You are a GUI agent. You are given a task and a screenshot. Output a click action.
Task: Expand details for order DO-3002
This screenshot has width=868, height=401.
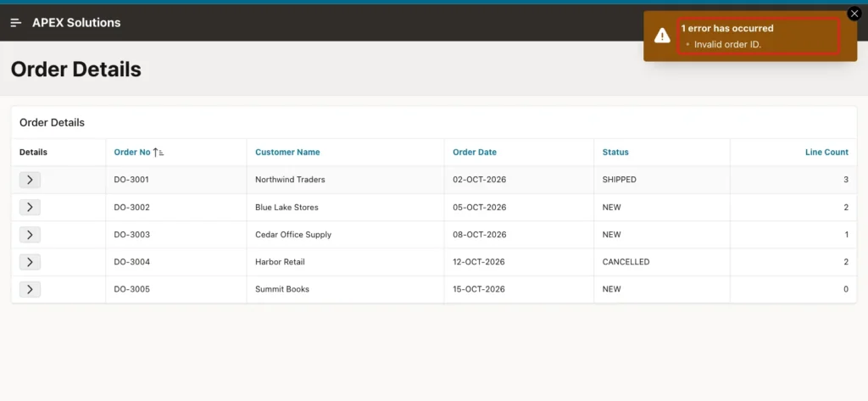click(x=30, y=207)
